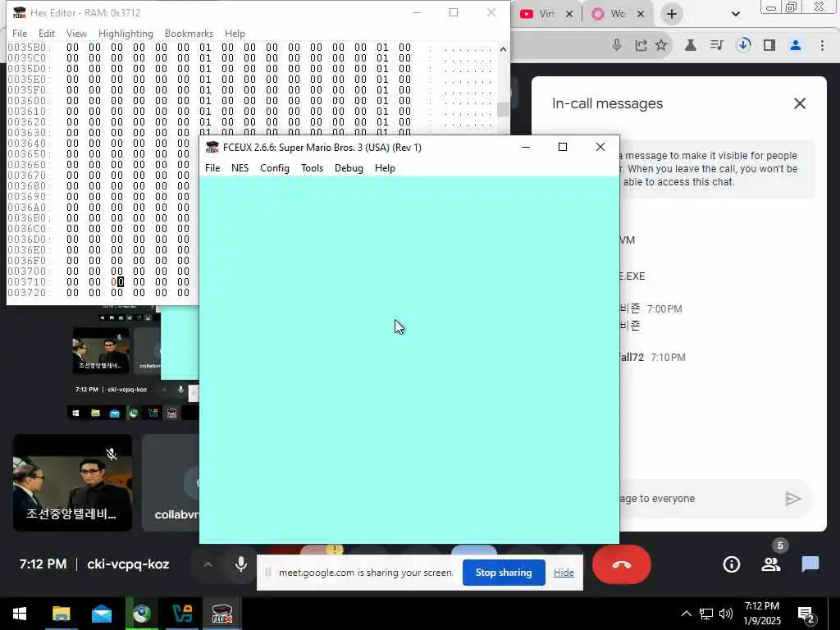Image resolution: width=840 pixels, height=630 pixels.
Task: Click volume speaker icon in tray
Action: (x=726, y=614)
